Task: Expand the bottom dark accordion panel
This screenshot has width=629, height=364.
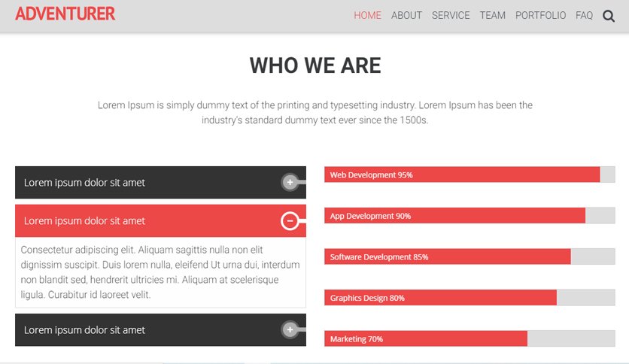Action: point(160,330)
